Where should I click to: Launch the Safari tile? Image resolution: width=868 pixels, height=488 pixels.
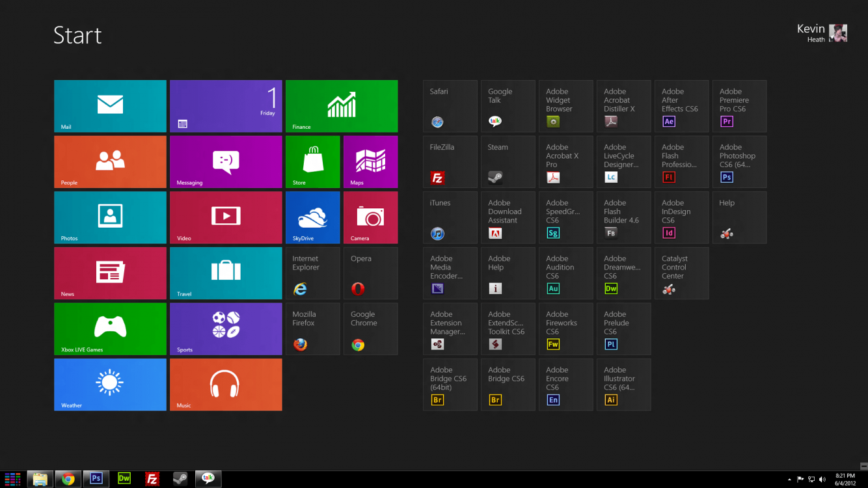click(x=450, y=106)
